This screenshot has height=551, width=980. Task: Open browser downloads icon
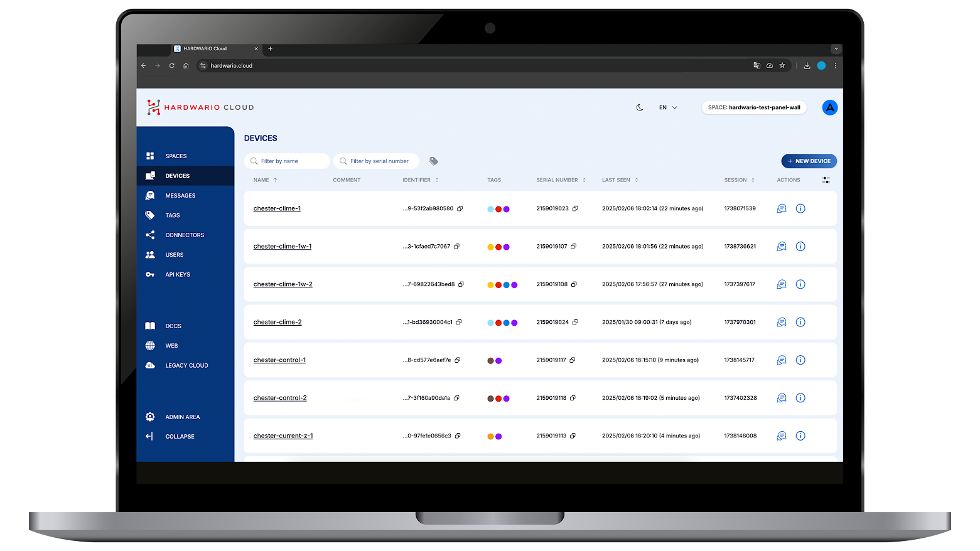point(807,65)
